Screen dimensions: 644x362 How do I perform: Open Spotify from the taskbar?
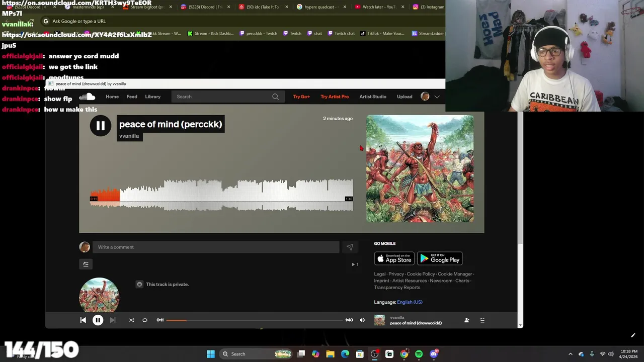(419, 354)
